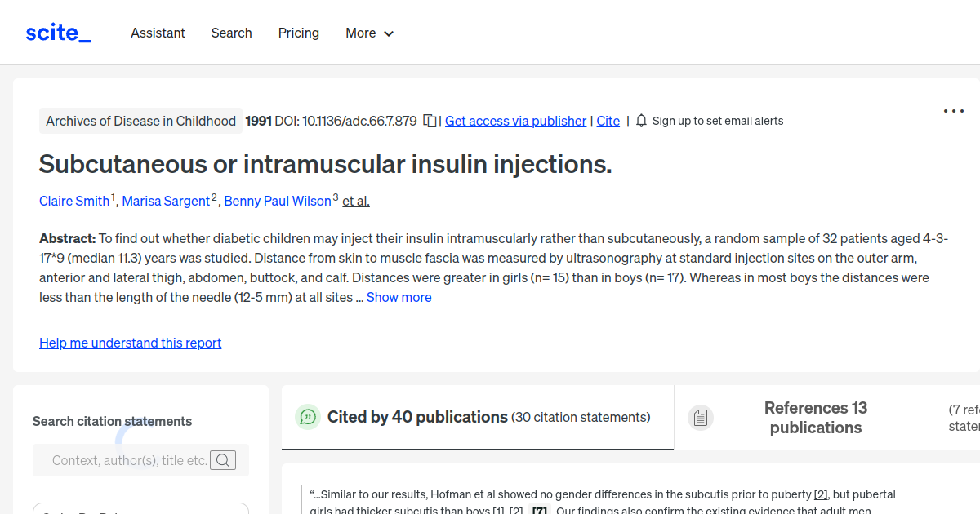
Task: Click the document icon on References tab
Action: 700,417
